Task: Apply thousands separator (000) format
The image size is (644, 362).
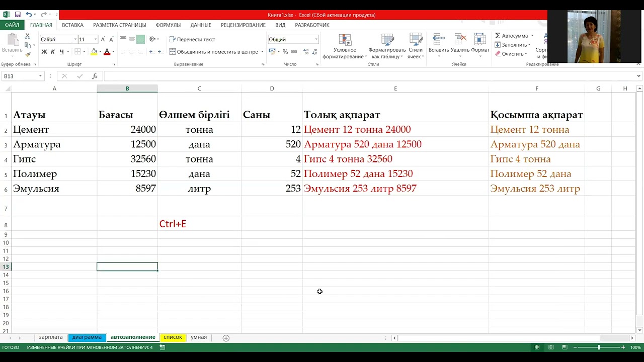Action: 294,52
